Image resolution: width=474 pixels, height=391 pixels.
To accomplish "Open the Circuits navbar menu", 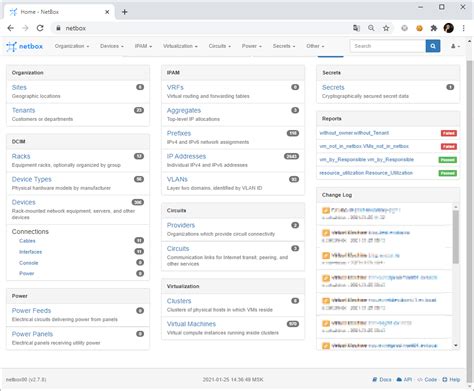I will [x=220, y=46].
